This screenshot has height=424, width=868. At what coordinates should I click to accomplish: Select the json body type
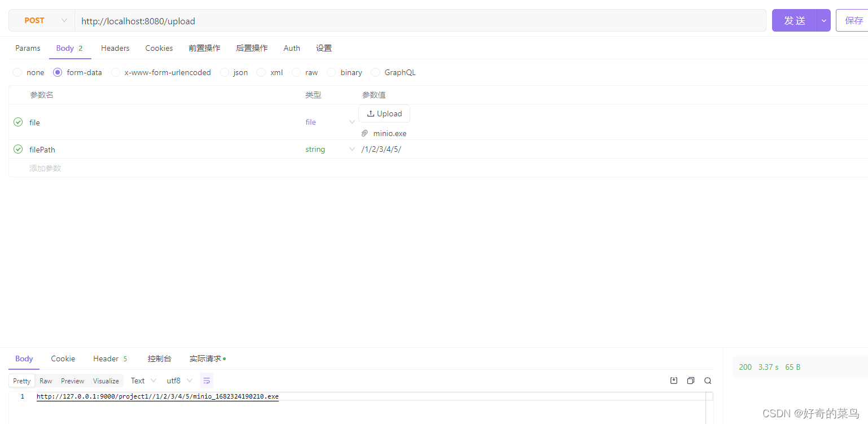point(225,72)
